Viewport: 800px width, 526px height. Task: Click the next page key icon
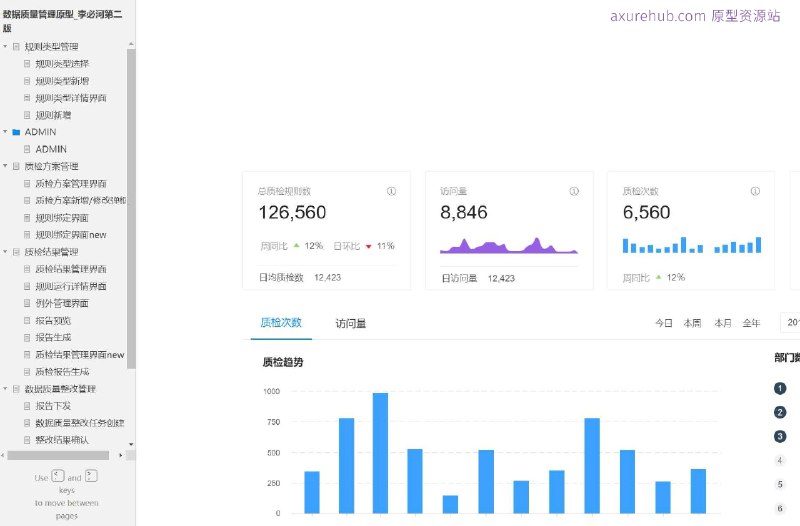click(x=91, y=477)
